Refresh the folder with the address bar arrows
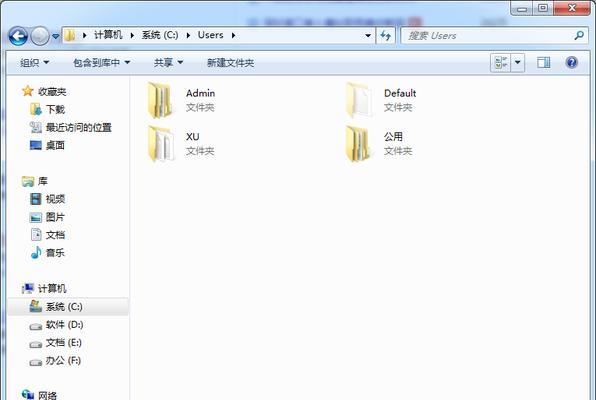The image size is (596, 400). coord(386,36)
